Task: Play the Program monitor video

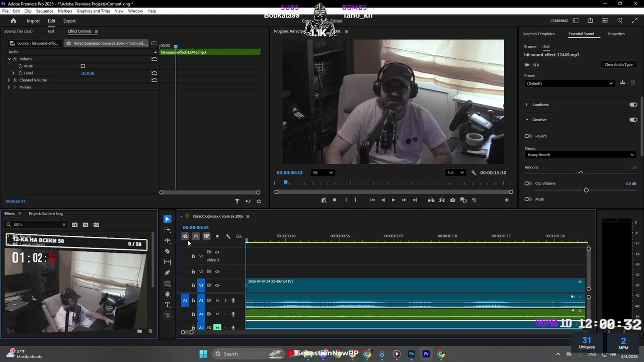Action: point(393,200)
